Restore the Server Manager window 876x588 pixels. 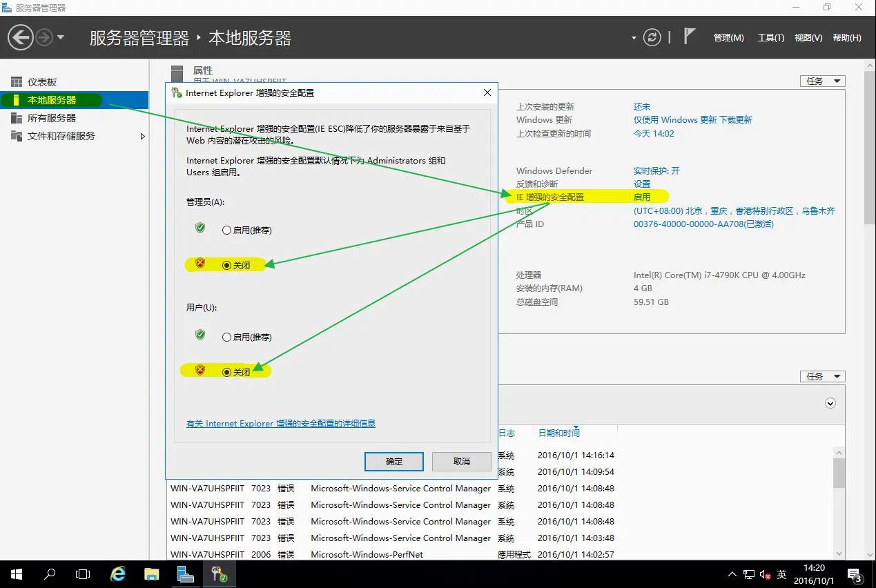pos(827,8)
